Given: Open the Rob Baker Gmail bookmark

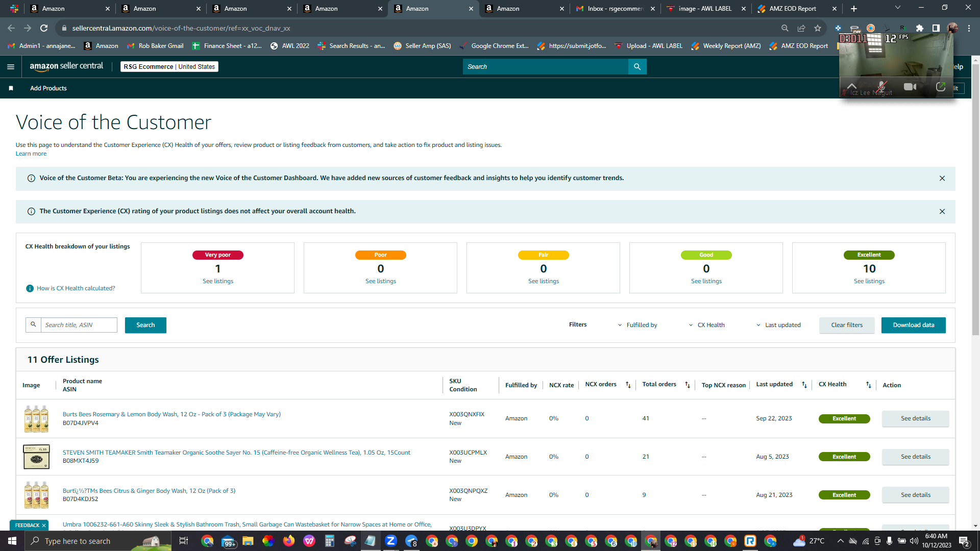Looking at the screenshot, I should click(x=155, y=46).
